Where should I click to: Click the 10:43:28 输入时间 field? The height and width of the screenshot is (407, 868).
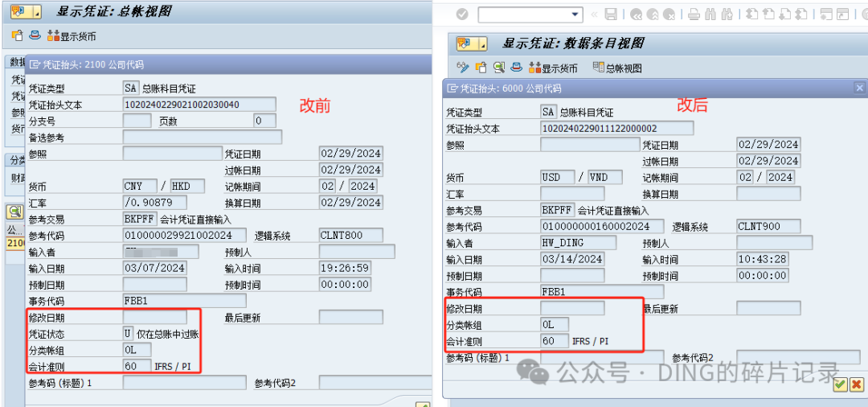(763, 258)
